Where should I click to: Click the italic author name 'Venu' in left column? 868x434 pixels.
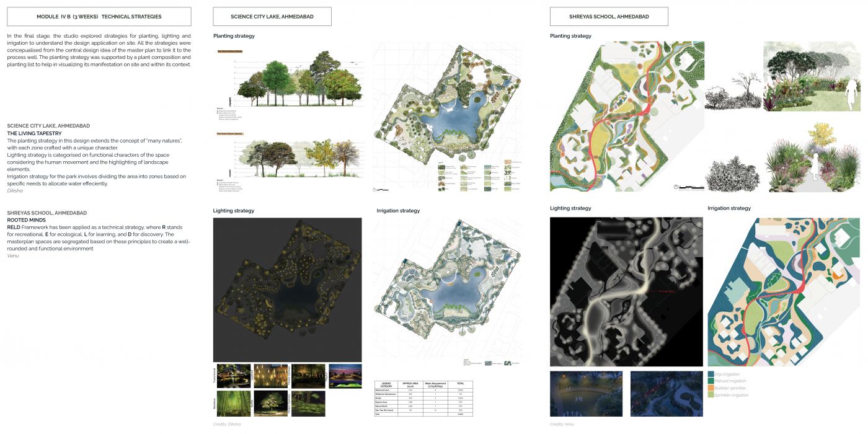[x=13, y=255]
